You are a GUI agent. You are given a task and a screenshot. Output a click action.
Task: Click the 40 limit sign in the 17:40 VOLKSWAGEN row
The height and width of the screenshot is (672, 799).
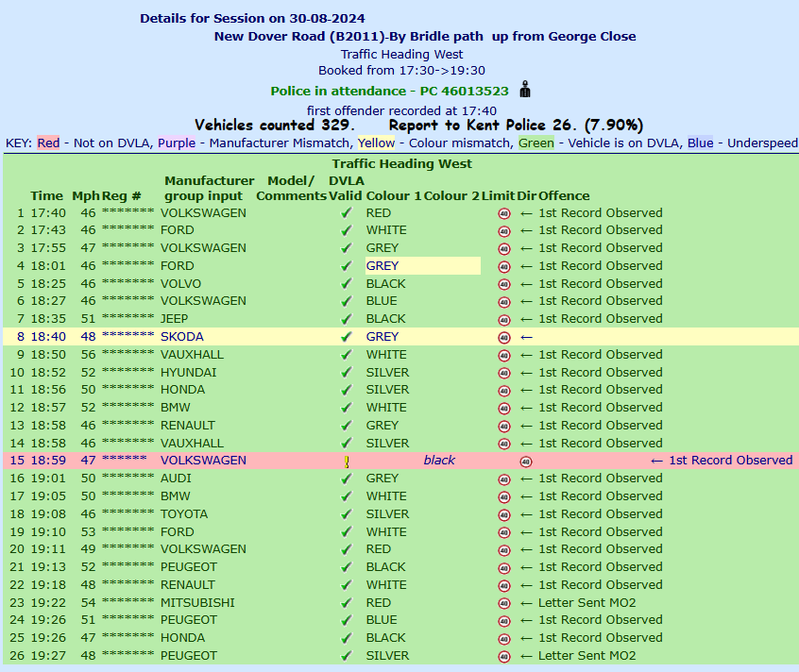point(504,214)
